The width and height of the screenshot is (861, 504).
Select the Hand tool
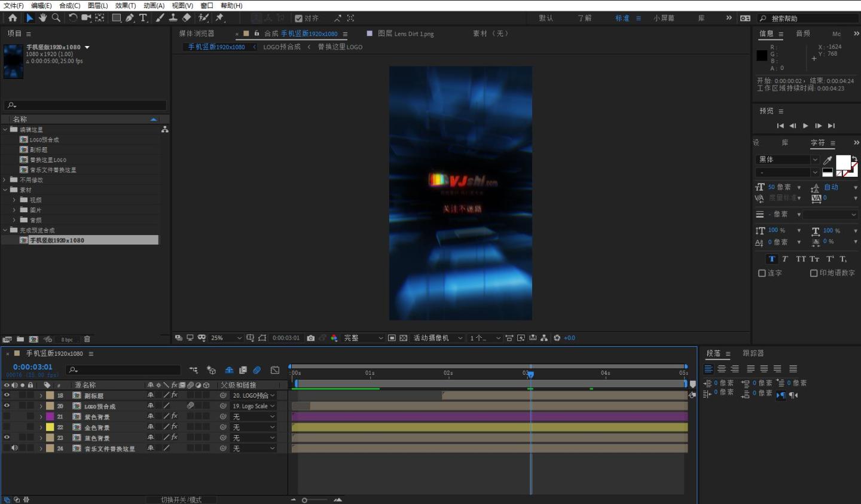coord(42,18)
